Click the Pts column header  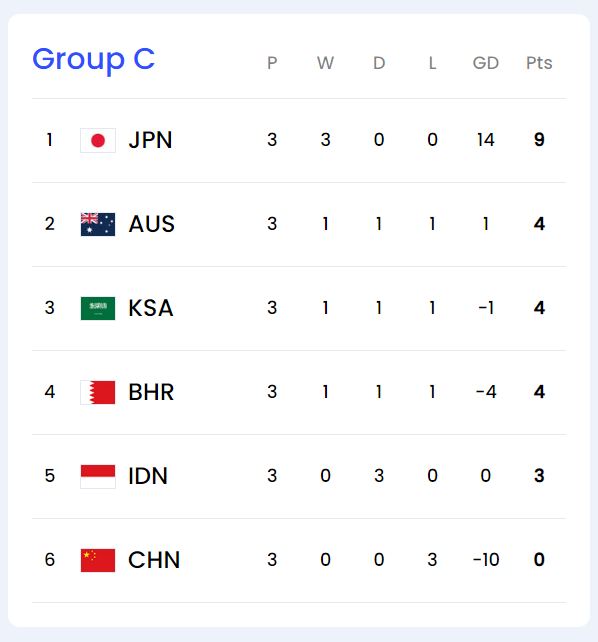(539, 63)
